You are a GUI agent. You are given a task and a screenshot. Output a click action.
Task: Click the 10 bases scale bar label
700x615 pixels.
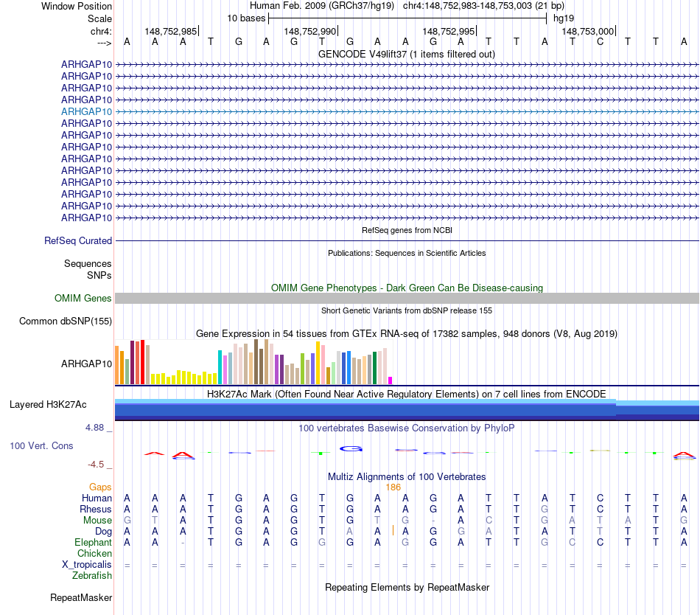pyautogui.click(x=246, y=18)
